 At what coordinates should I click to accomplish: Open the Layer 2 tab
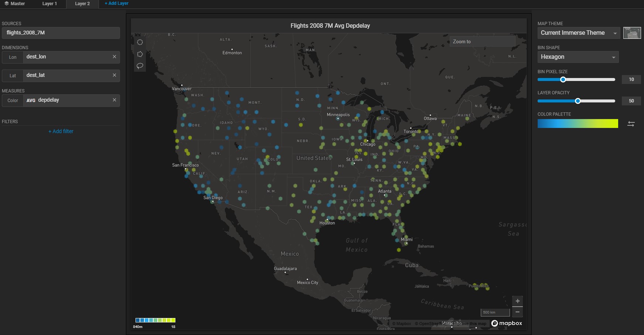point(82,4)
